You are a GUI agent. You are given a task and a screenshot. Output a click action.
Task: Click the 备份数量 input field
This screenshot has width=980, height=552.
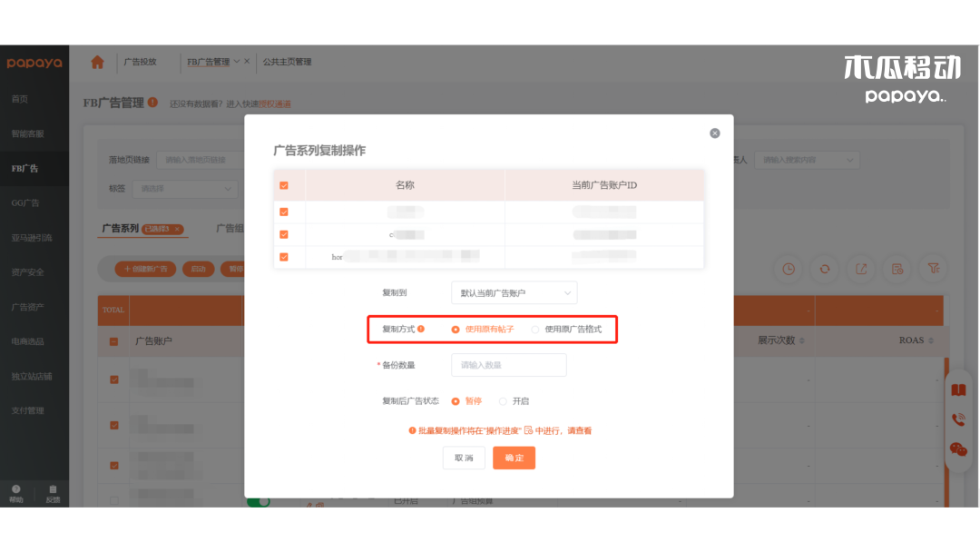coord(508,365)
